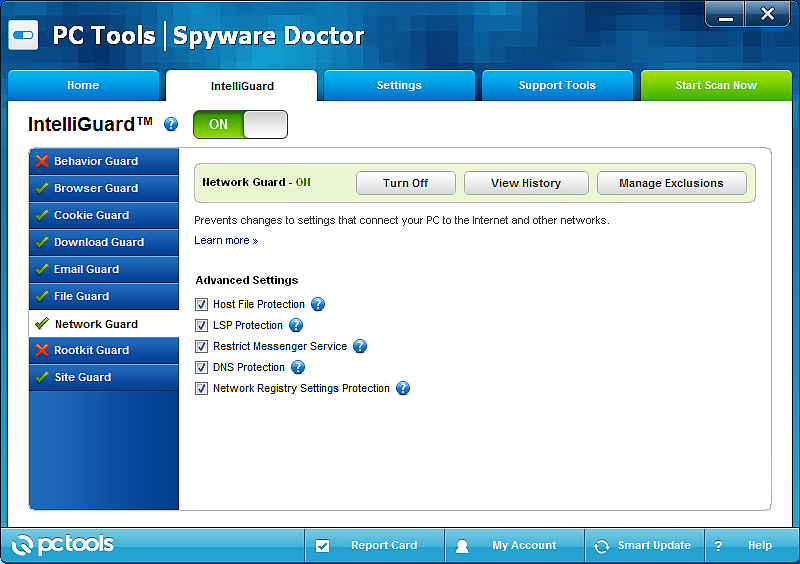This screenshot has width=800, height=564.
Task: Select Email Guard in sidebar
Action: pos(104,269)
